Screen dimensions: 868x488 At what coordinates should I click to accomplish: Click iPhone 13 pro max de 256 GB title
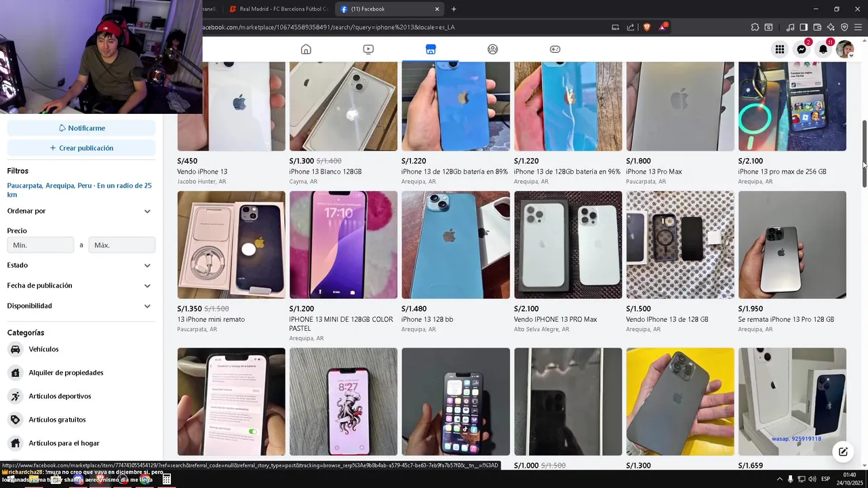coord(782,171)
